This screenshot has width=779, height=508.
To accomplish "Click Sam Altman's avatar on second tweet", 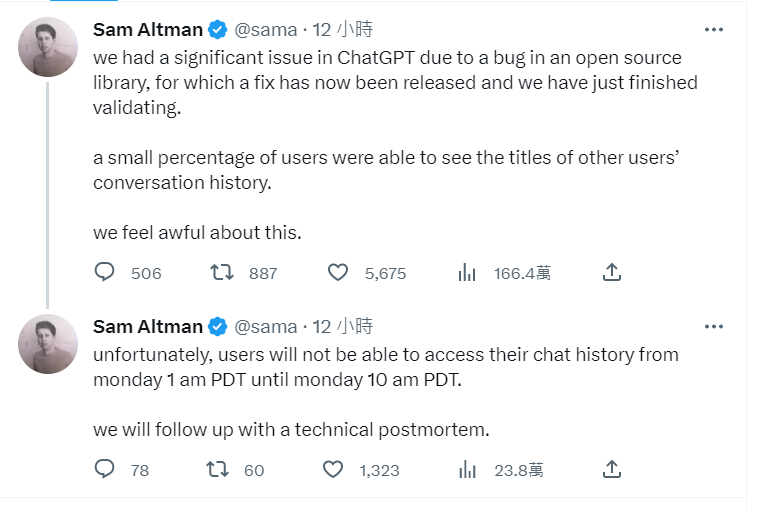I will (x=48, y=343).
